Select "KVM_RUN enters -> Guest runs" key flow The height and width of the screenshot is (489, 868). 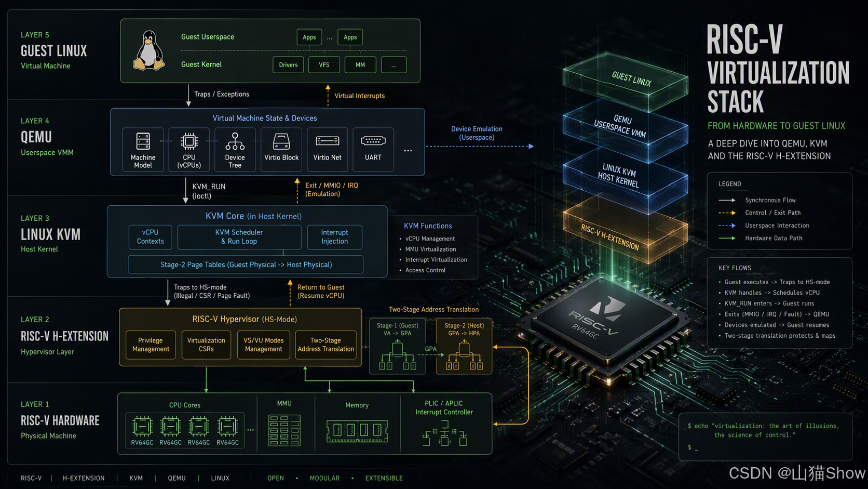click(769, 303)
